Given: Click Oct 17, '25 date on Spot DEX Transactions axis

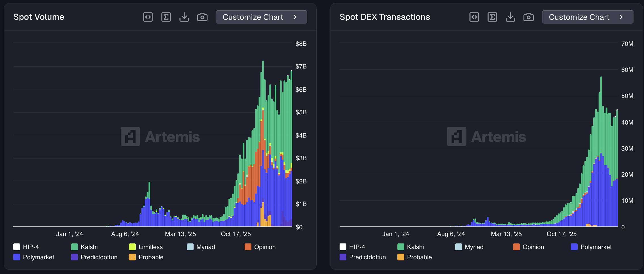Looking at the screenshot, I should click(x=562, y=234).
